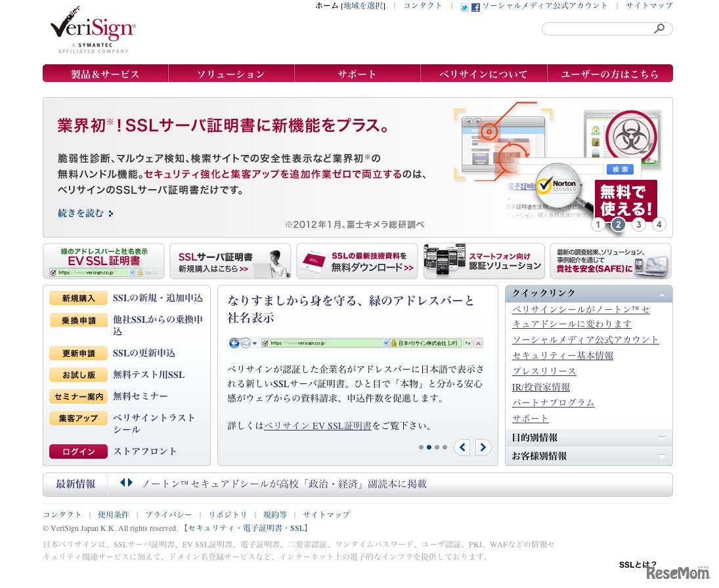Open the コンタクト link in header
The height and width of the screenshot is (588, 719).
[x=422, y=5]
